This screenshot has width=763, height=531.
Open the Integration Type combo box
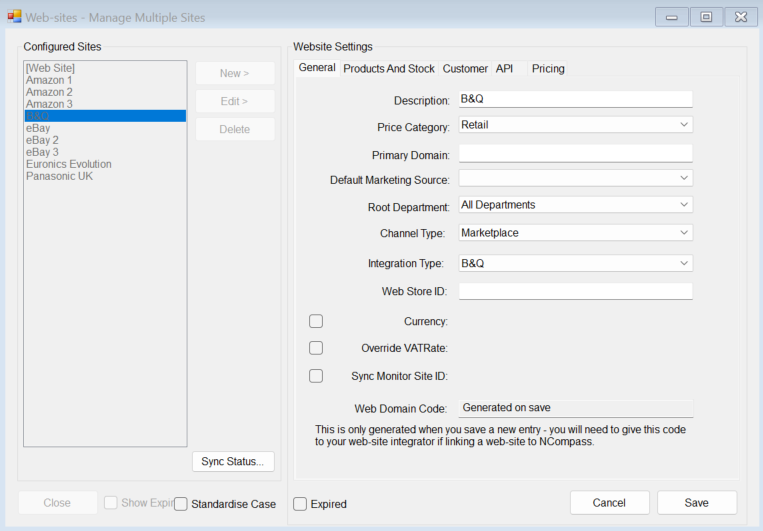click(x=575, y=264)
